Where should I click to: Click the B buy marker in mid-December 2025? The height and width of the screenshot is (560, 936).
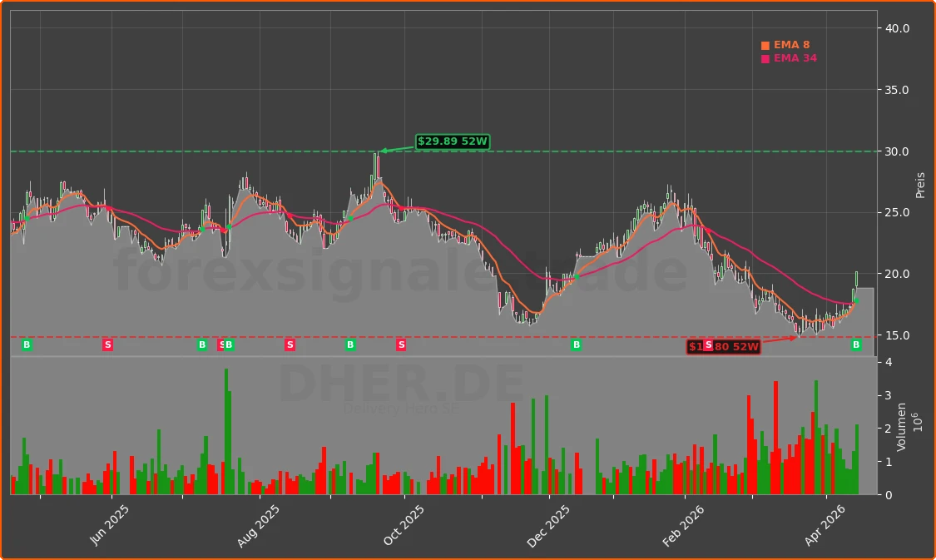[576, 344]
